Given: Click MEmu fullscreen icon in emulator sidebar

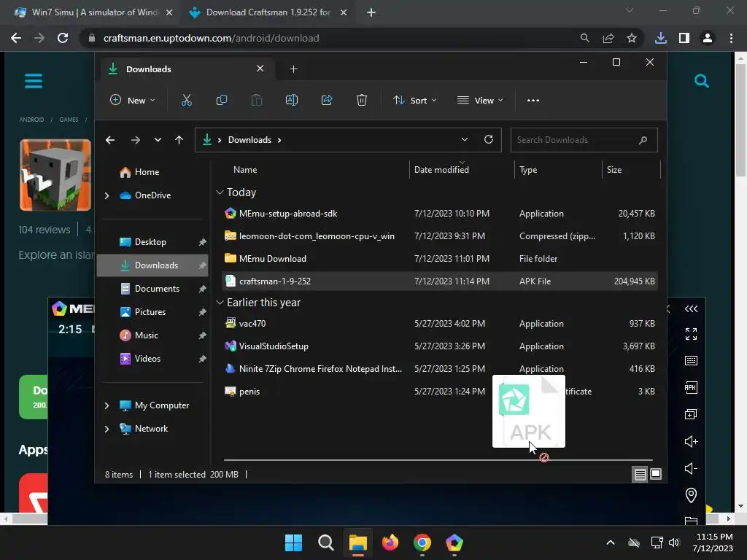Looking at the screenshot, I should (x=692, y=334).
